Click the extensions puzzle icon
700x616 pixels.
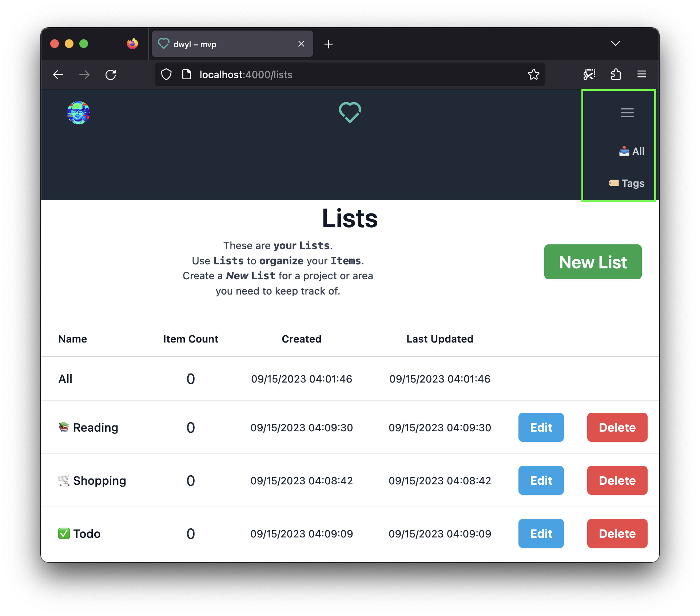(x=616, y=74)
